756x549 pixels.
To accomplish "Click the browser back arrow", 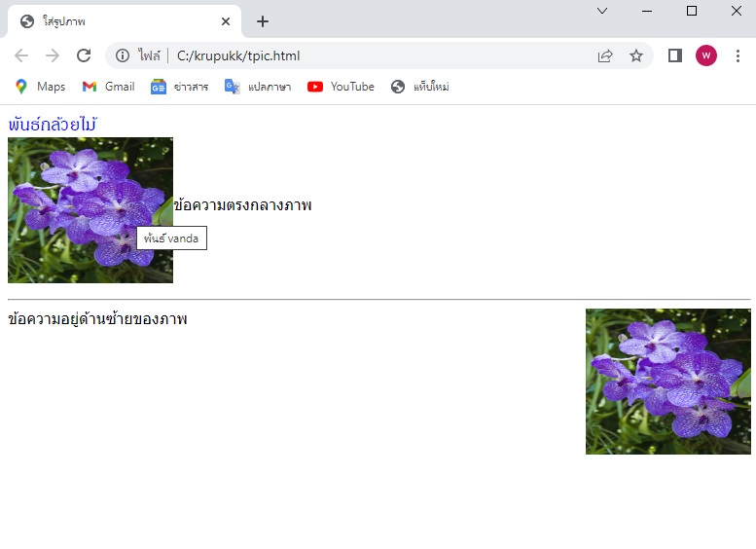I will (x=21, y=55).
